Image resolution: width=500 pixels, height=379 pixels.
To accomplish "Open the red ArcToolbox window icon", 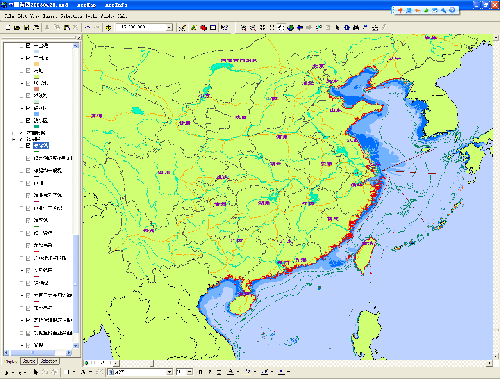I will tap(204, 28).
